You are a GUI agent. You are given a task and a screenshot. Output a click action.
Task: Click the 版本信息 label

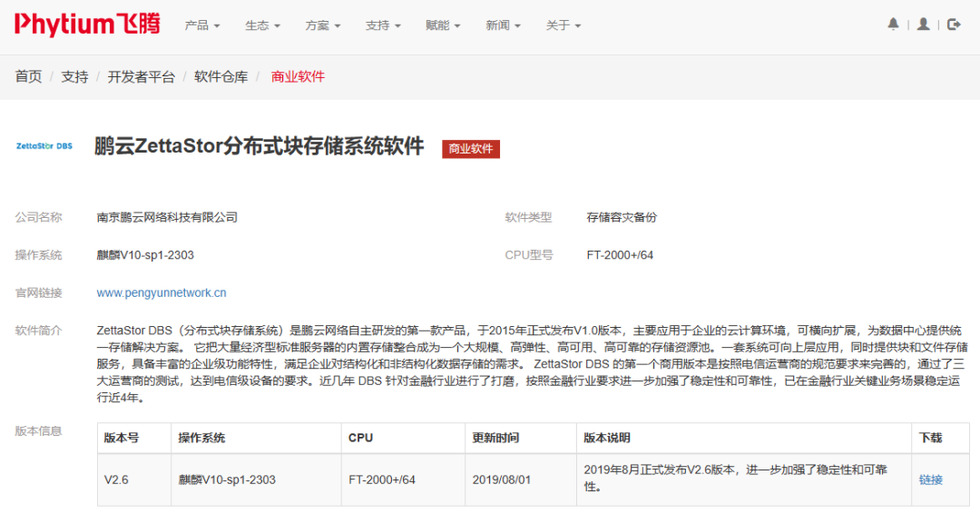point(39,430)
